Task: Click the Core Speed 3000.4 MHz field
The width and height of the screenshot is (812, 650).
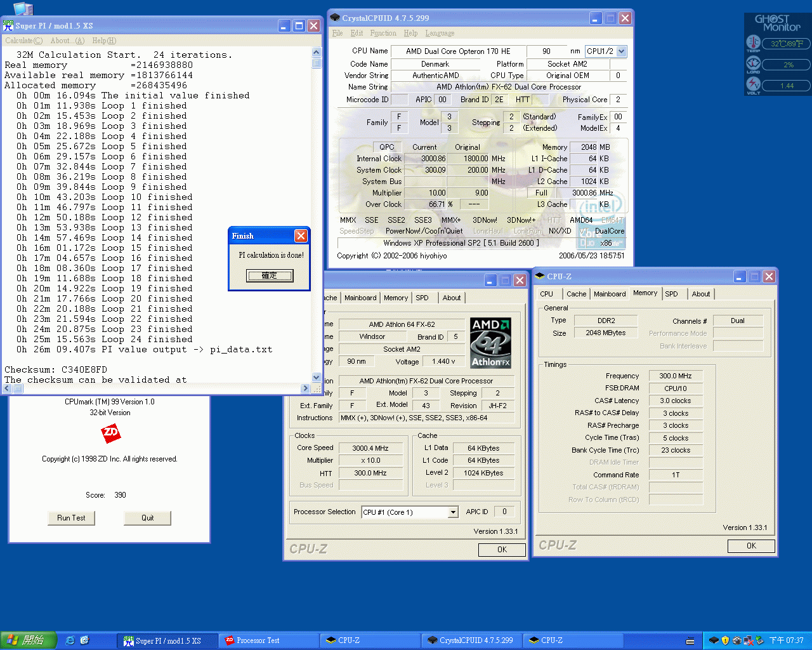Action: (x=370, y=448)
